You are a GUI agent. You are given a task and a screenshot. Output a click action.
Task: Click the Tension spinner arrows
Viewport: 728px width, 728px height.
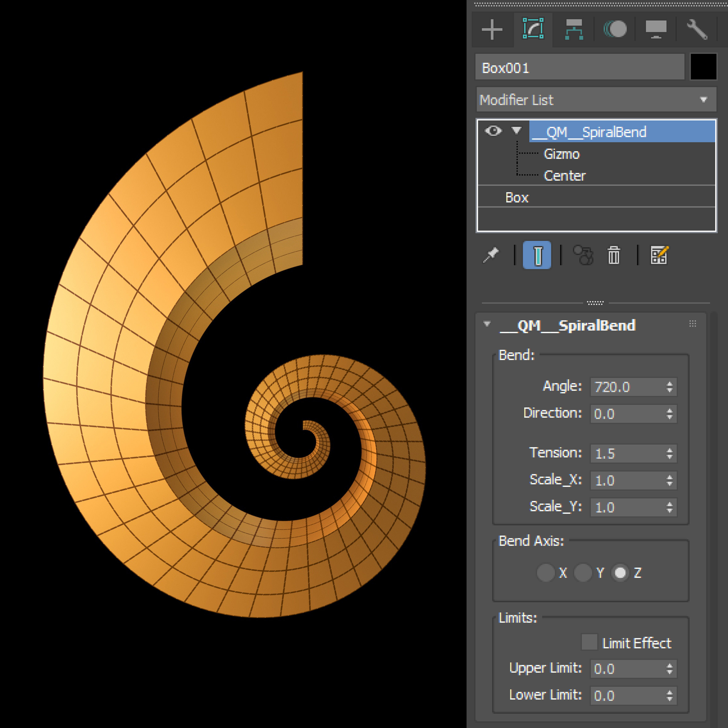670,453
